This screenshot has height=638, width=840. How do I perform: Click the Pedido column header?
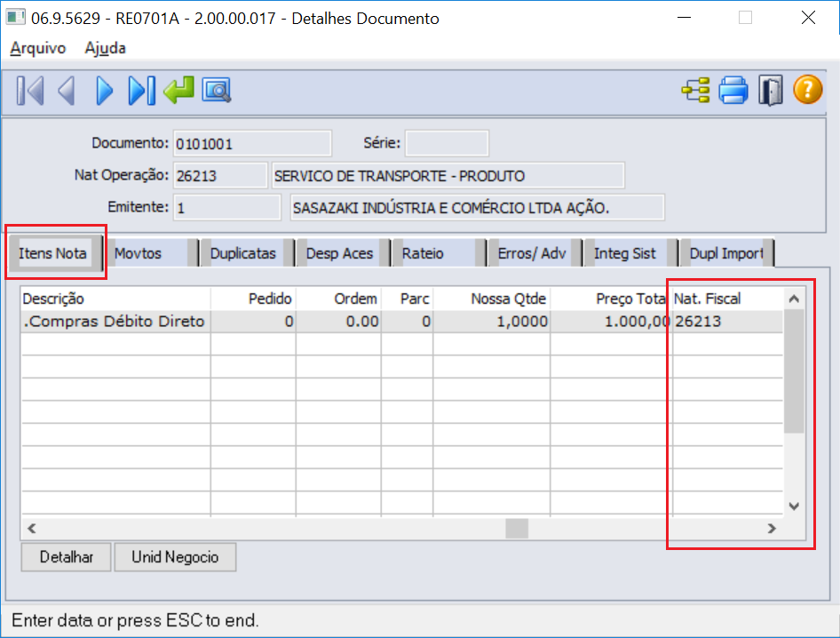pos(253,299)
